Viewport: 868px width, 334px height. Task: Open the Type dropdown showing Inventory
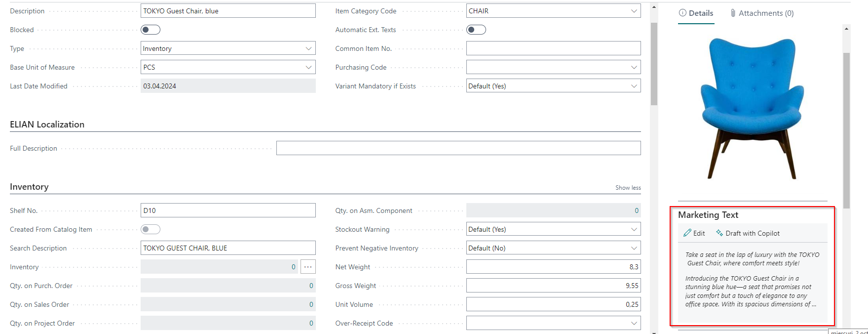point(308,48)
